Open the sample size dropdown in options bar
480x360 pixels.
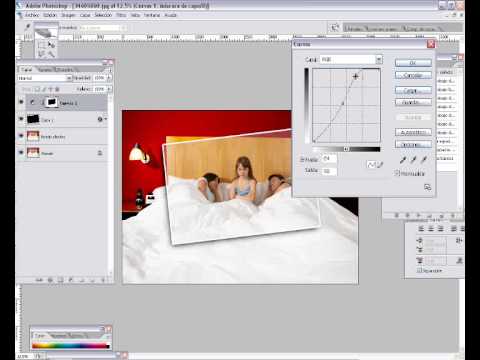coord(124,28)
